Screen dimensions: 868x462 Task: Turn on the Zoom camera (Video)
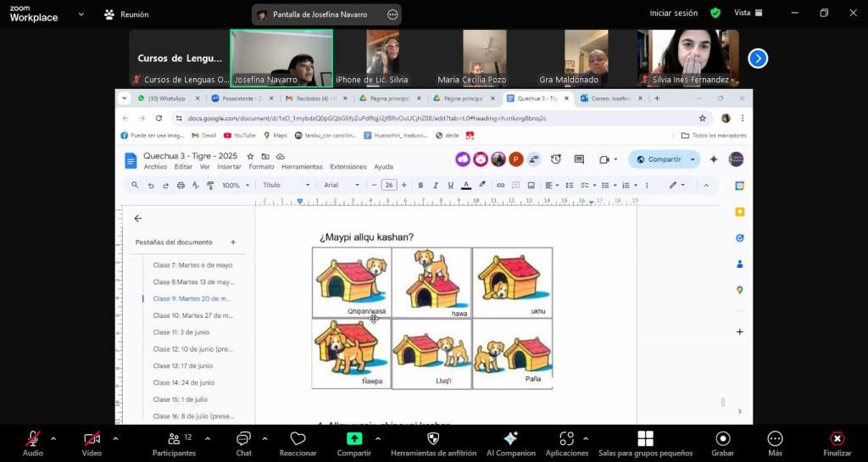92,439
